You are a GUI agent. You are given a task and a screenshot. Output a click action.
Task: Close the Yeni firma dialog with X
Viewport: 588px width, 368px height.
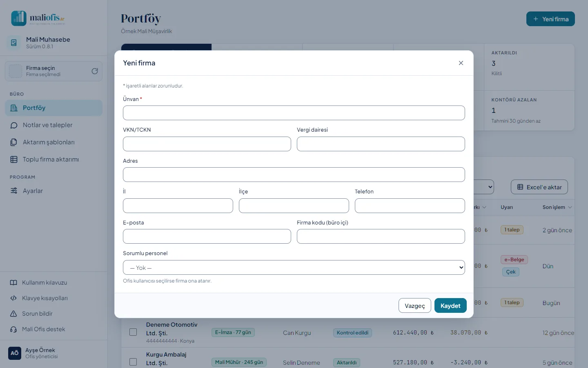point(461,63)
